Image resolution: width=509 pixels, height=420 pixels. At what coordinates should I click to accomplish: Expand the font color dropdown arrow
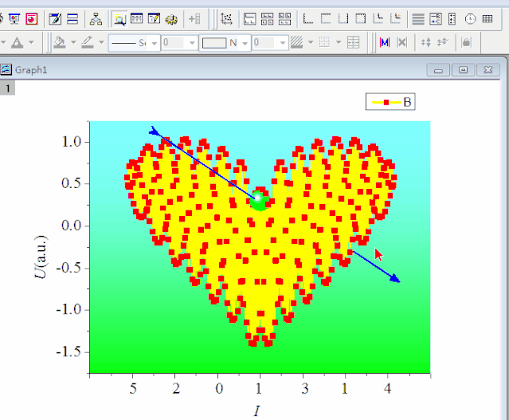click(31, 42)
